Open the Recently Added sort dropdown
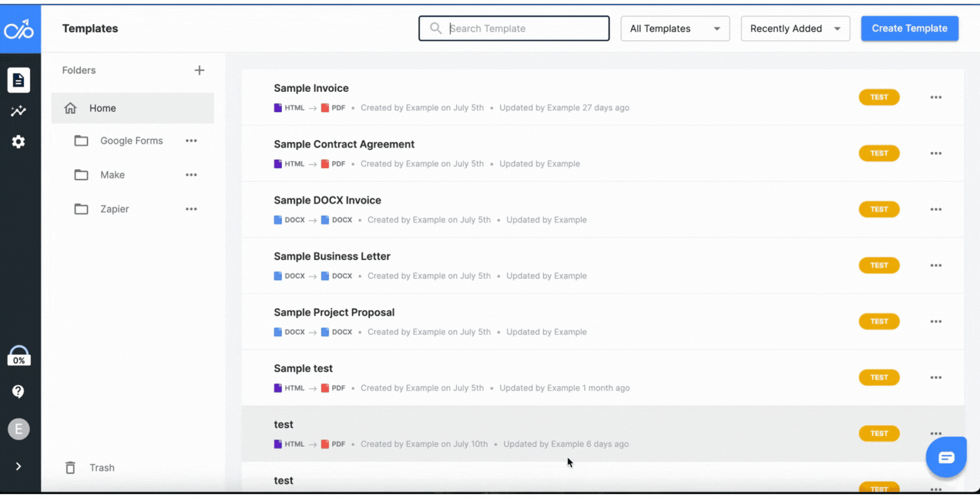The width and height of the screenshot is (980, 497). click(795, 28)
